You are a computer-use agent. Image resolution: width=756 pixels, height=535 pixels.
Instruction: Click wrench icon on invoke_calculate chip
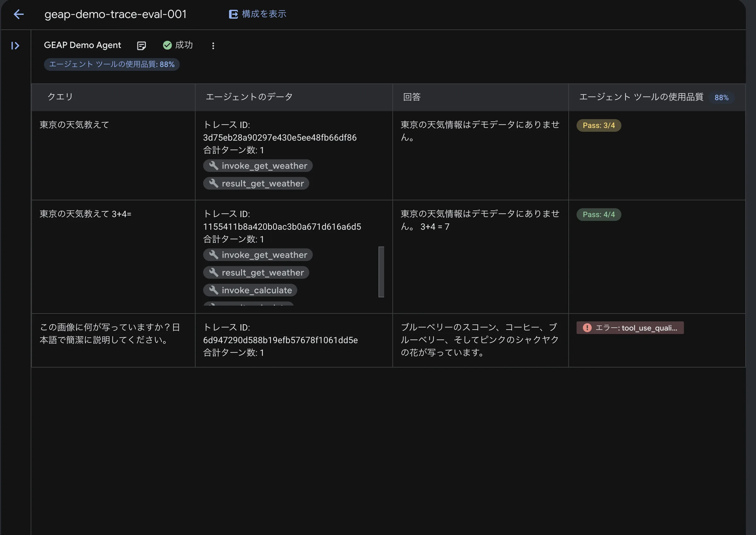214,290
